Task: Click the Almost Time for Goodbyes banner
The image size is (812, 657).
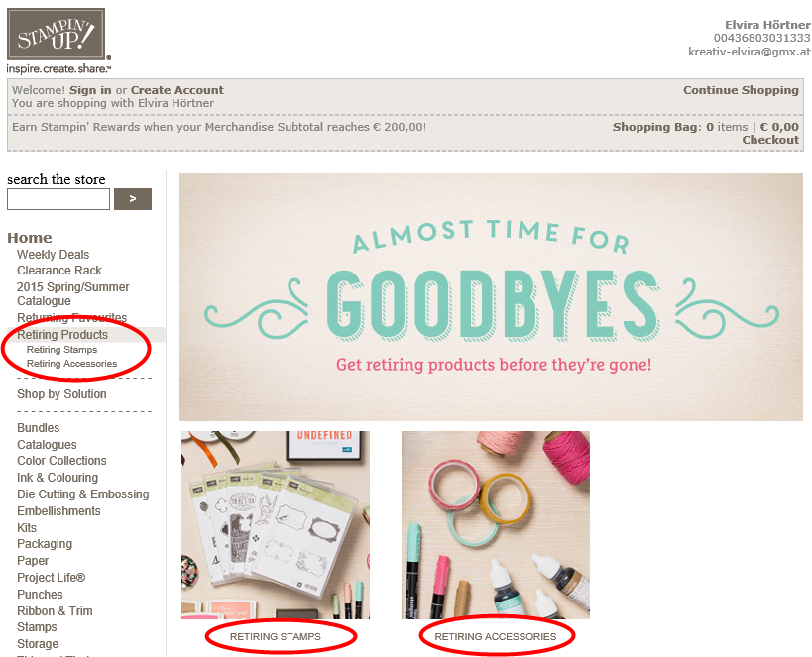Action: click(491, 297)
